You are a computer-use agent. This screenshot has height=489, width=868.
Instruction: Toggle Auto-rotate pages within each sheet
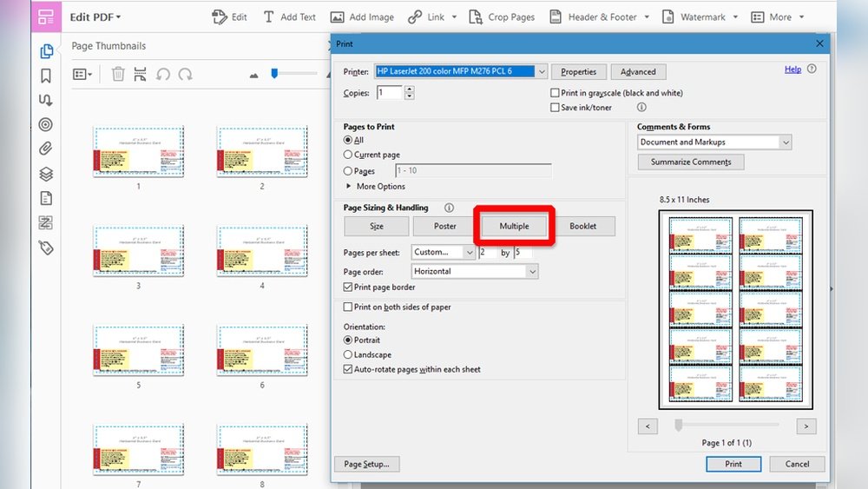(348, 369)
